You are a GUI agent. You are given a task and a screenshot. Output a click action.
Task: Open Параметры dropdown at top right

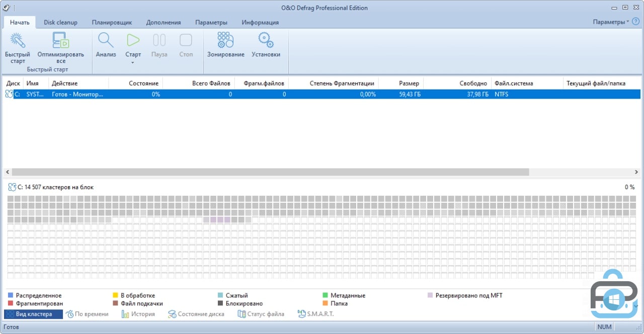pos(611,22)
